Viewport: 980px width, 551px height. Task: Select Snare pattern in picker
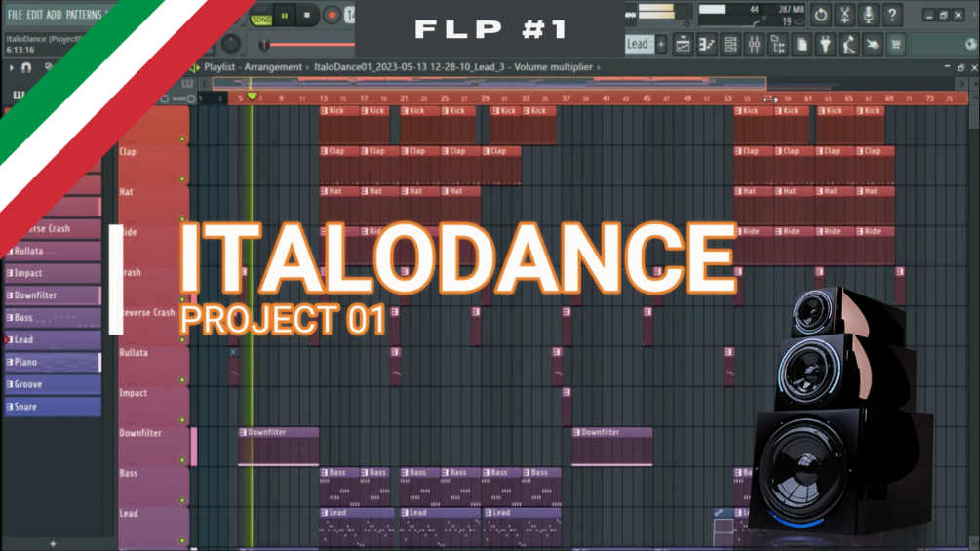(x=53, y=407)
